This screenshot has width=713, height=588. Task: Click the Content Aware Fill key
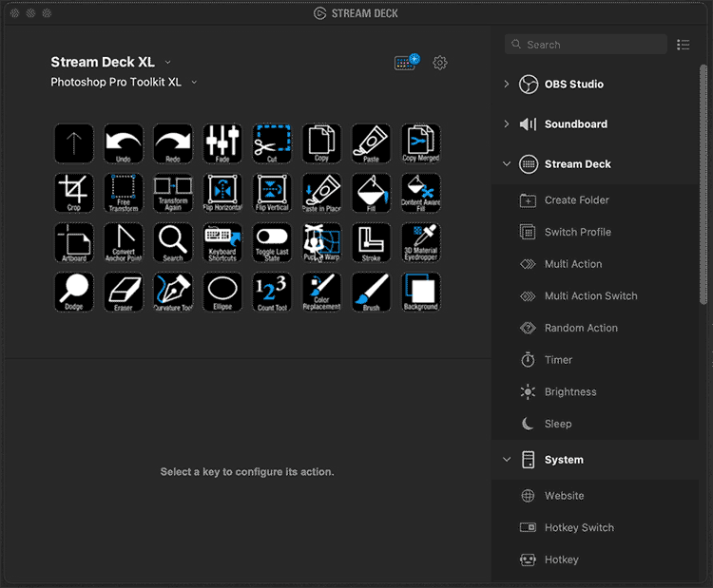tap(420, 193)
